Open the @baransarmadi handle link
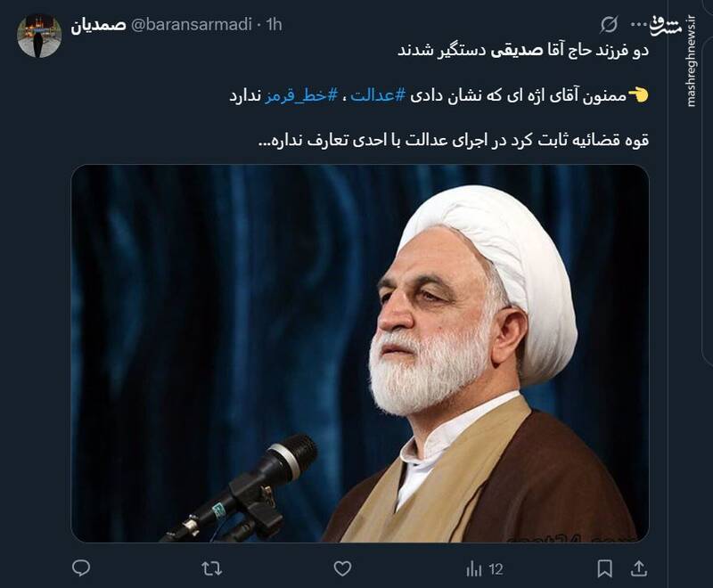This screenshot has width=713, height=588. click(191, 25)
